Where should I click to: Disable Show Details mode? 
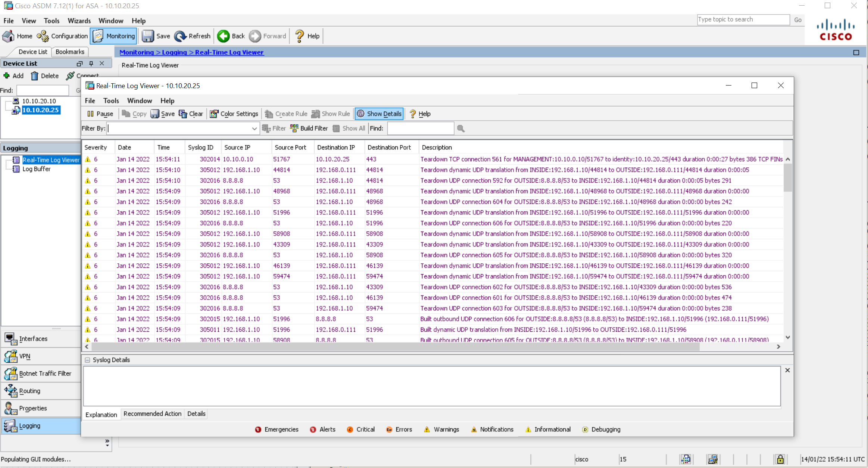point(378,114)
